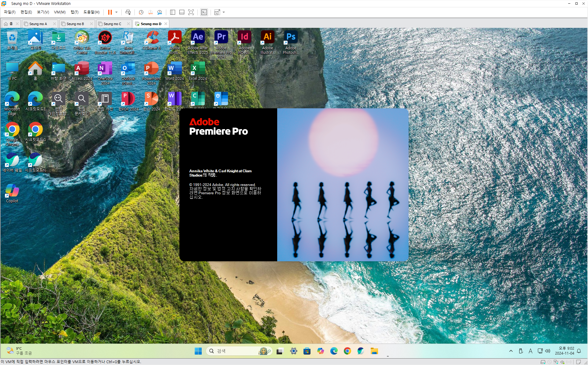This screenshot has height=365, width=588.
Task: Enter full screen mode from the toolbar
Action: point(191,12)
